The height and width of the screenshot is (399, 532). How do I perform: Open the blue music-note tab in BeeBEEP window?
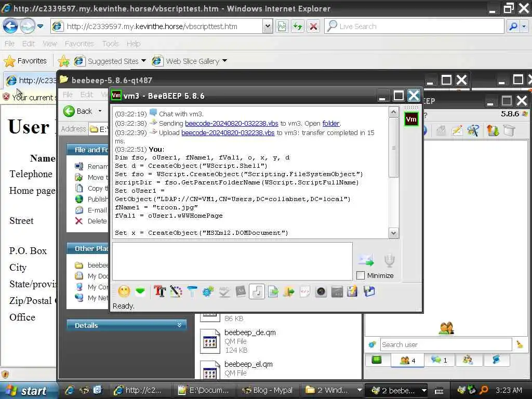coord(496,360)
